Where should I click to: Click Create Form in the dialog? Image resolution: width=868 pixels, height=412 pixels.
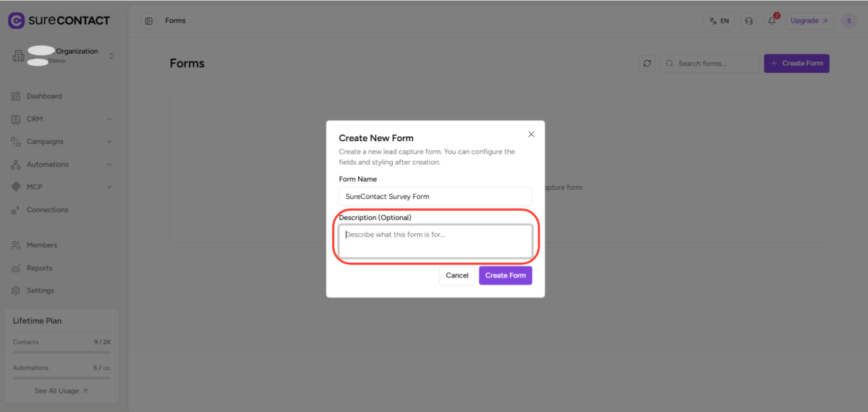click(506, 276)
